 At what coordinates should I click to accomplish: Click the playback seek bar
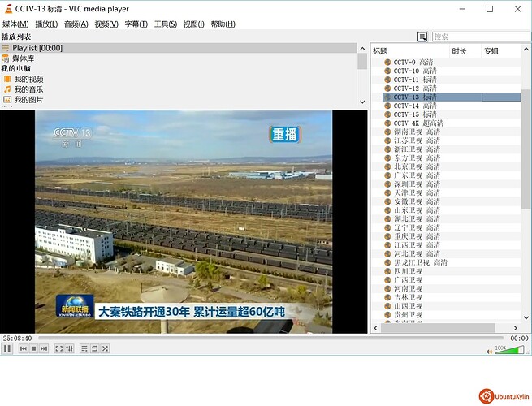pyautogui.click(x=270, y=338)
